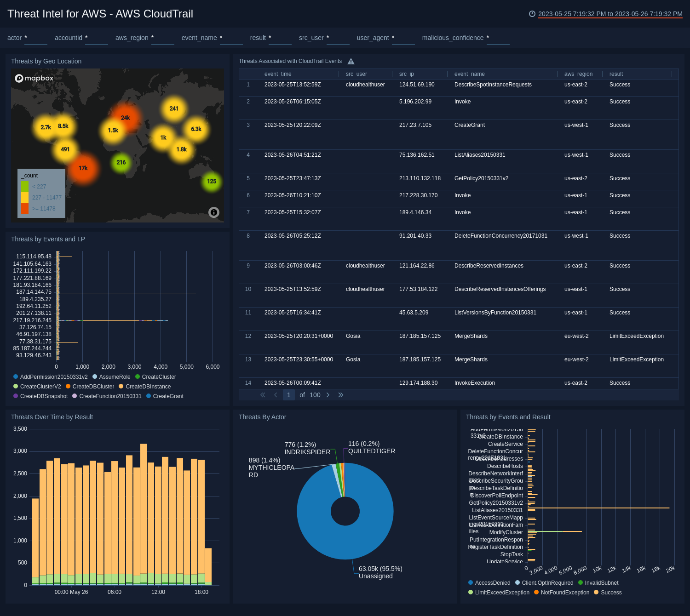Image resolution: width=690 pixels, height=616 pixels.
Task: Open the actor filter dropdown
Action: (35, 40)
